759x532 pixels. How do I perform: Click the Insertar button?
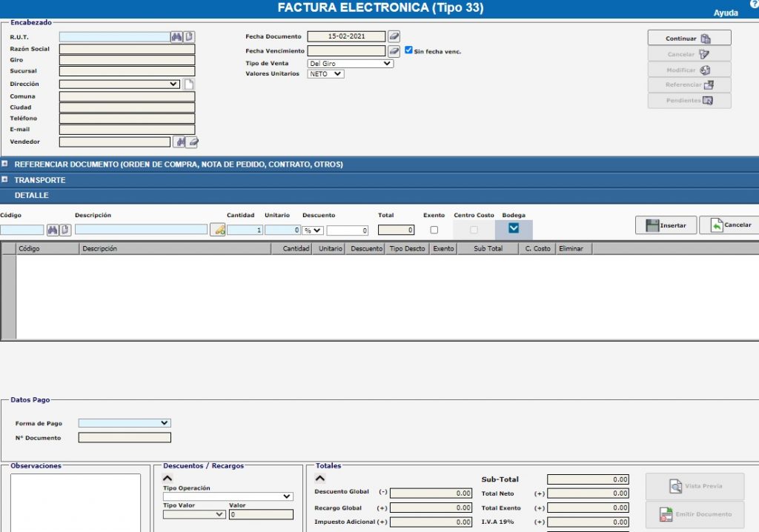click(666, 225)
